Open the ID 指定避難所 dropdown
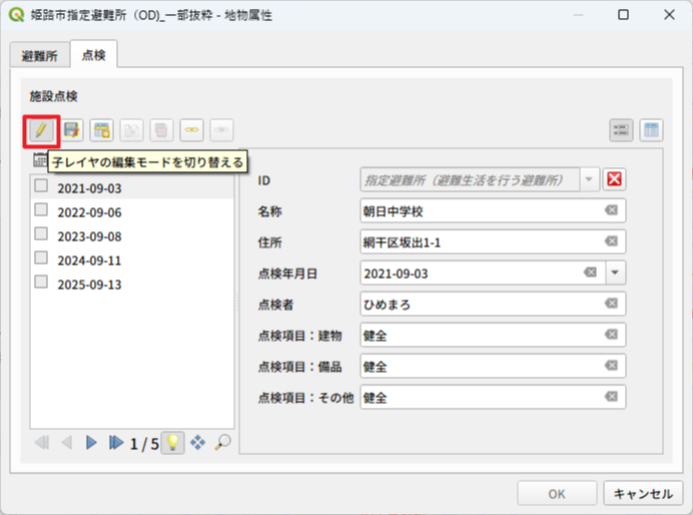 (x=590, y=179)
